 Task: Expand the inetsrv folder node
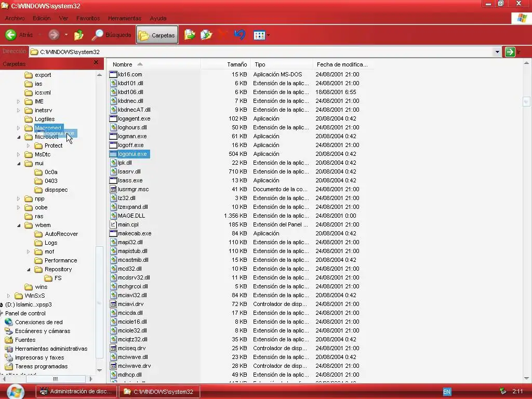pos(18,110)
